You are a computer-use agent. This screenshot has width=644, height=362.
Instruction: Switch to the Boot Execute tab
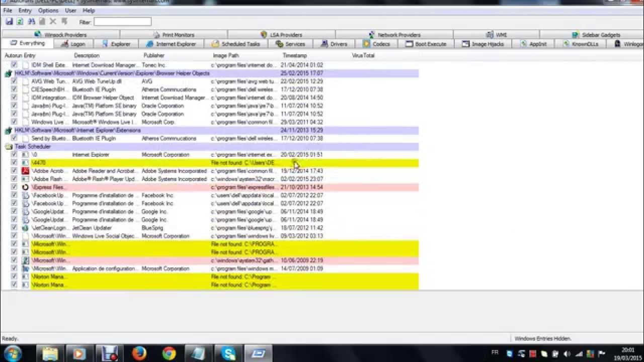tap(426, 44)
